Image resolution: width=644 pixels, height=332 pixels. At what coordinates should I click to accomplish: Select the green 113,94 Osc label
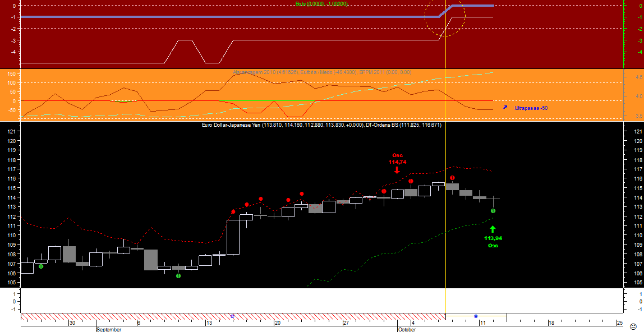click(x=493, y=242)
